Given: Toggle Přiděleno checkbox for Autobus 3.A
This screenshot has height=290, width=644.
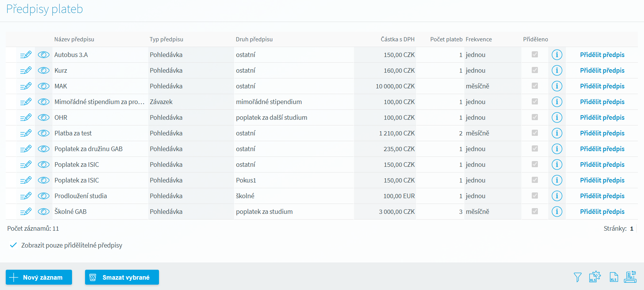Looking at the screenshot, I should point(535,55).
